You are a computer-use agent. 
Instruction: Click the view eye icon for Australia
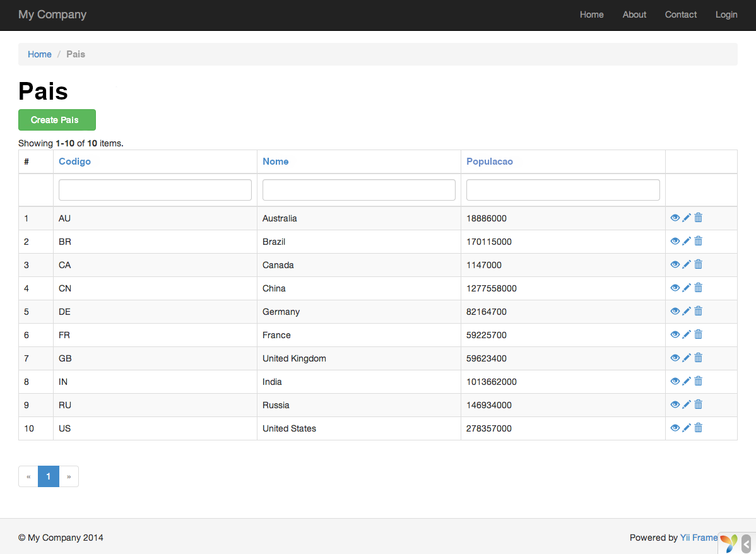(x=675, y=218)
